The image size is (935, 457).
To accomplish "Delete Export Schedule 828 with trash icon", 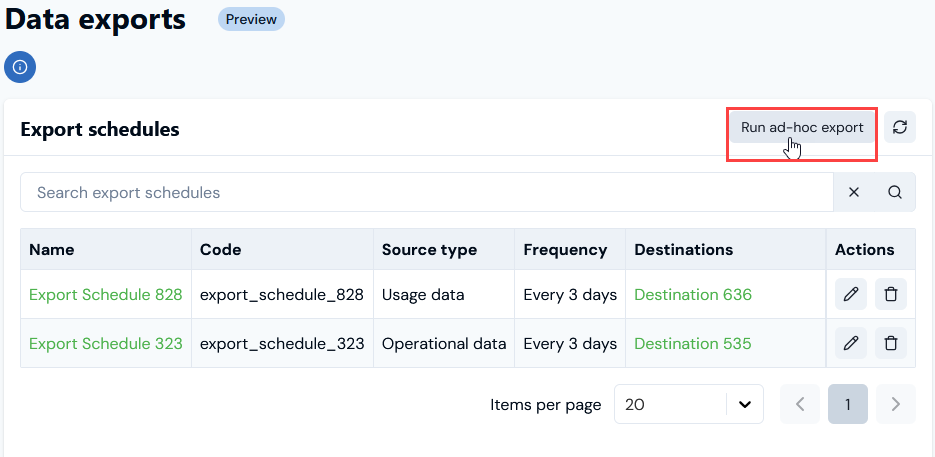I will click(x=891, y=294).
